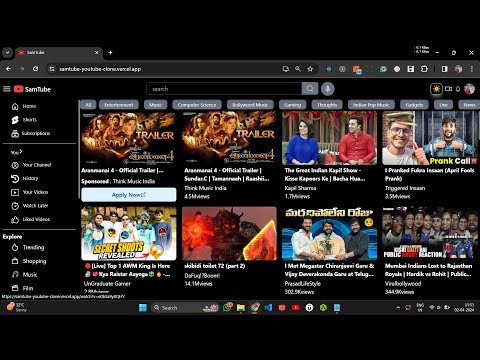Activate the voice search microphone

328,89
